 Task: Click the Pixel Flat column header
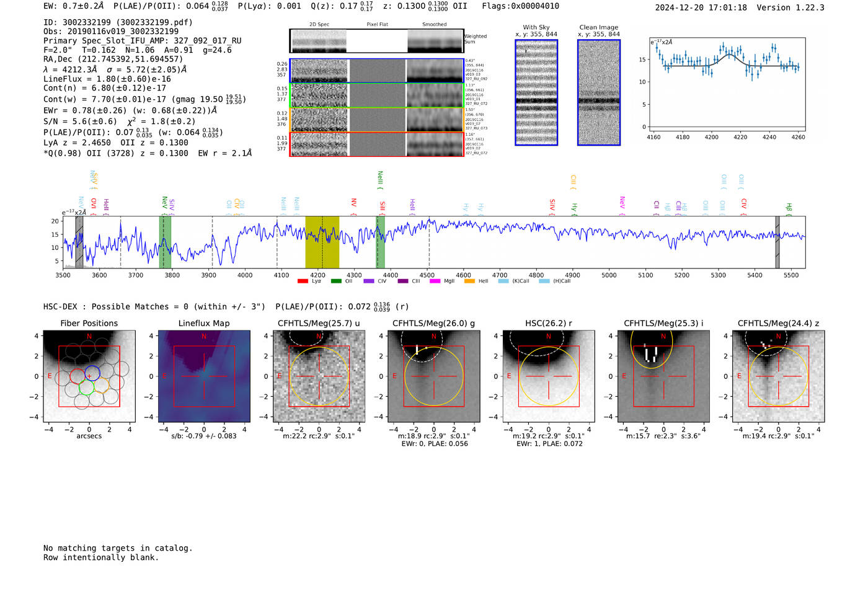[x=378, y=25]
